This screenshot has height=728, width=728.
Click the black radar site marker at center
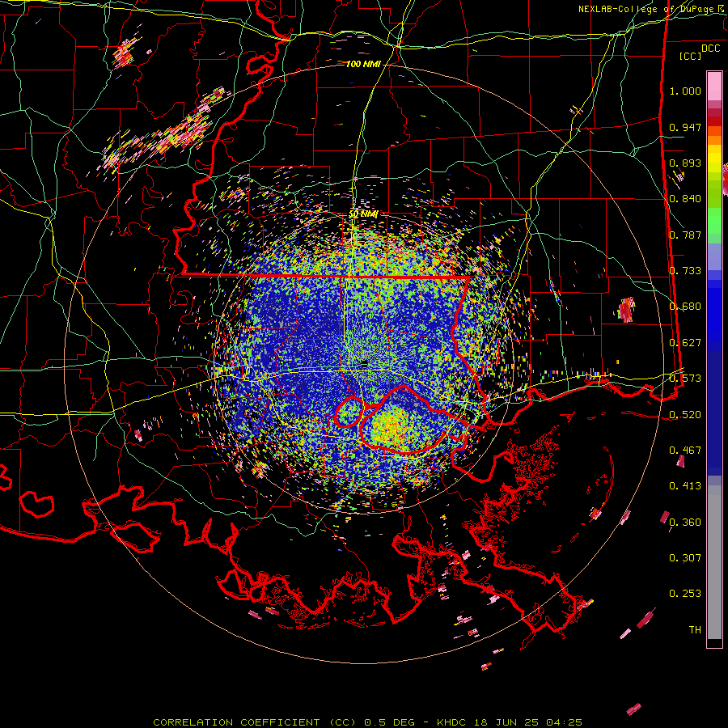coord(364,364)
